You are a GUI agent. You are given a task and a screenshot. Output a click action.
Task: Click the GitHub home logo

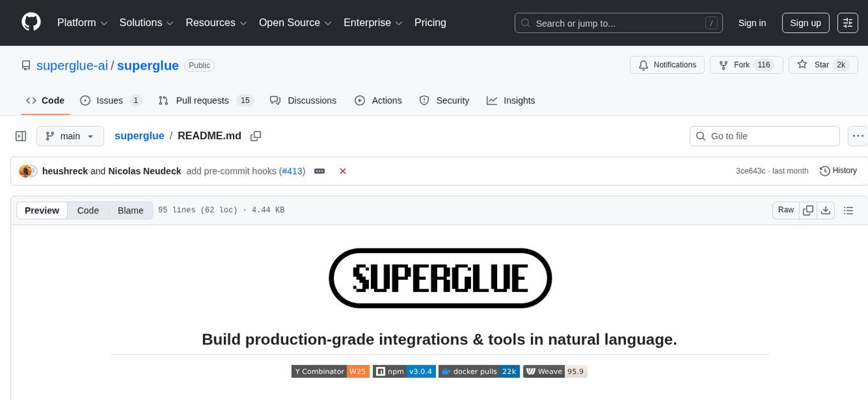click(x=31, y=21)
